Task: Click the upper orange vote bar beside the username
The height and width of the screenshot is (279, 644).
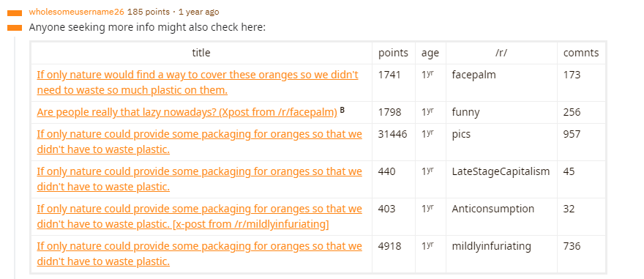Action: 15,13
